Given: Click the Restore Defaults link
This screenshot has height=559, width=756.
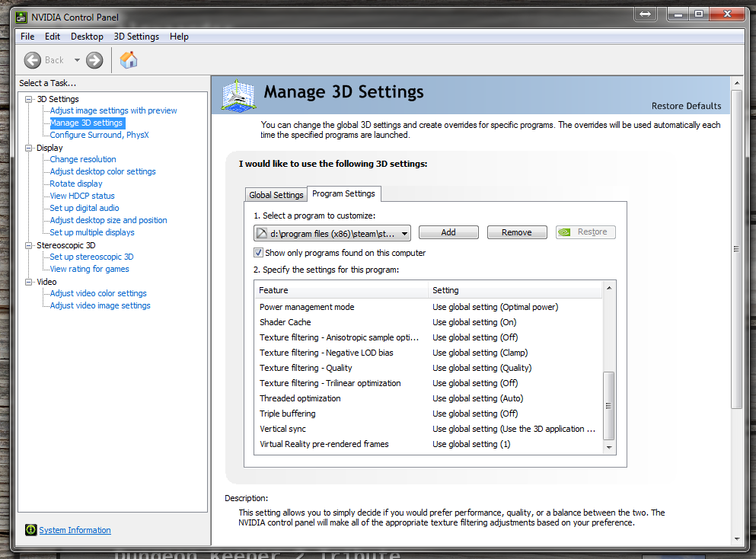Looking at the screenshot, I should [686, 106].
